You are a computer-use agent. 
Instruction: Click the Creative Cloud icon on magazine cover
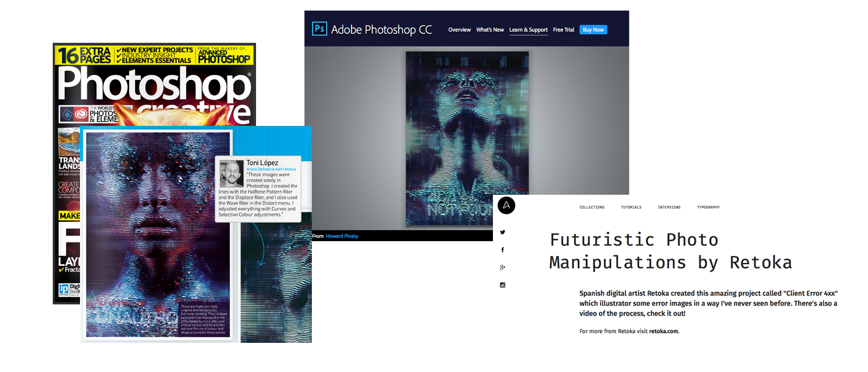[x=81, y=115]
